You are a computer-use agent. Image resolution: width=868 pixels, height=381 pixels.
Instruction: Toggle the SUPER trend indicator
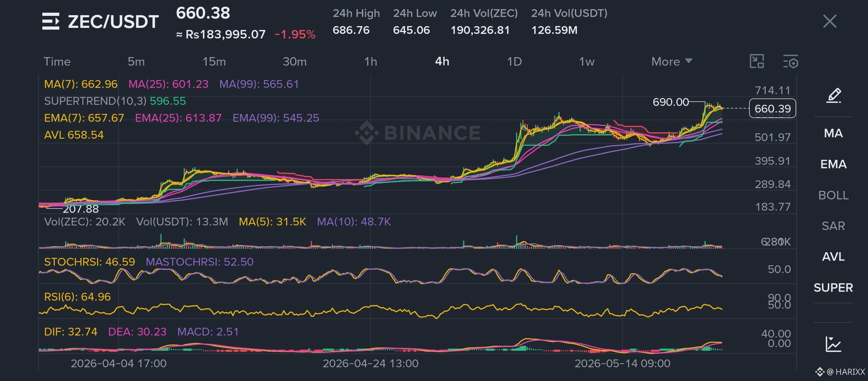click(x=833, y=288)
